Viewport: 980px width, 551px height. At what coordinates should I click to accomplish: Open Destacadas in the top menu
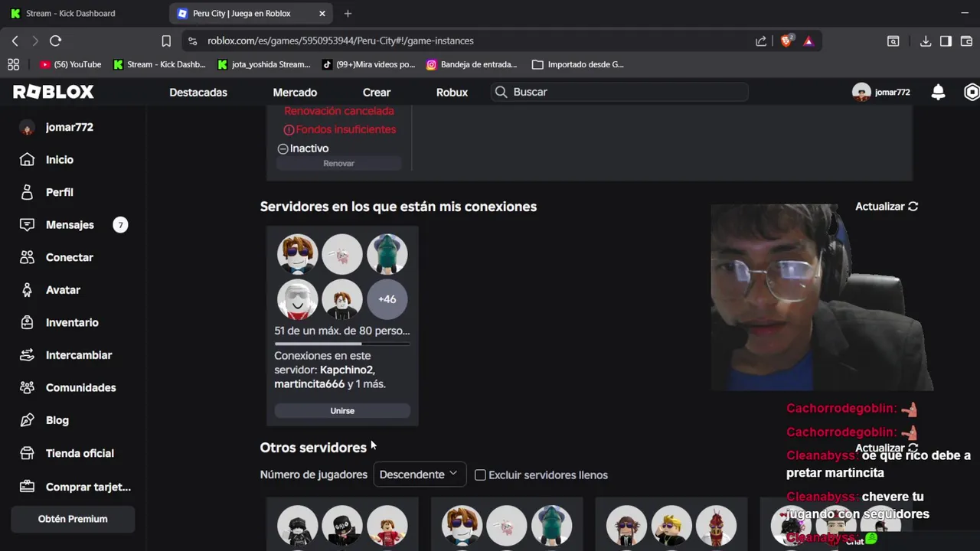[198, 92]
